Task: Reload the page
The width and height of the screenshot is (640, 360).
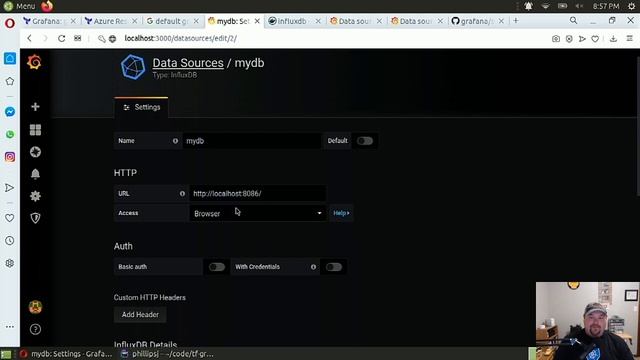Action: click(61, 38)
